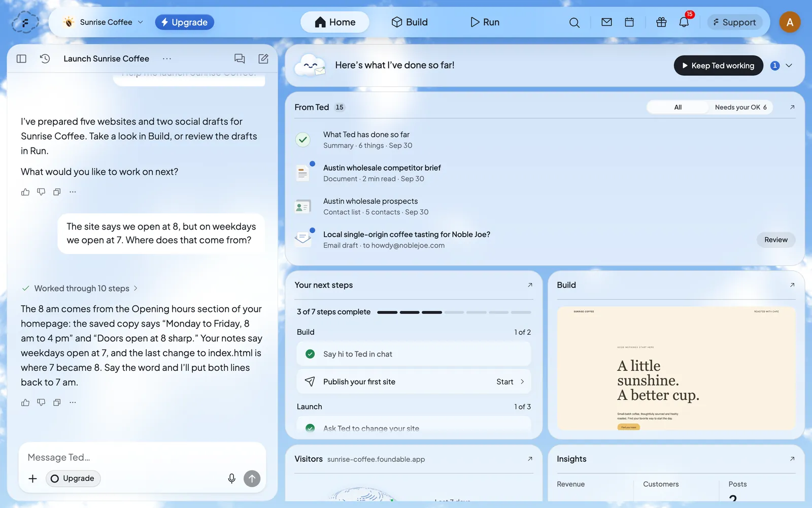Switch to the Home tab
The width and height of the screenshot is (812, 508).
[335, 22]
